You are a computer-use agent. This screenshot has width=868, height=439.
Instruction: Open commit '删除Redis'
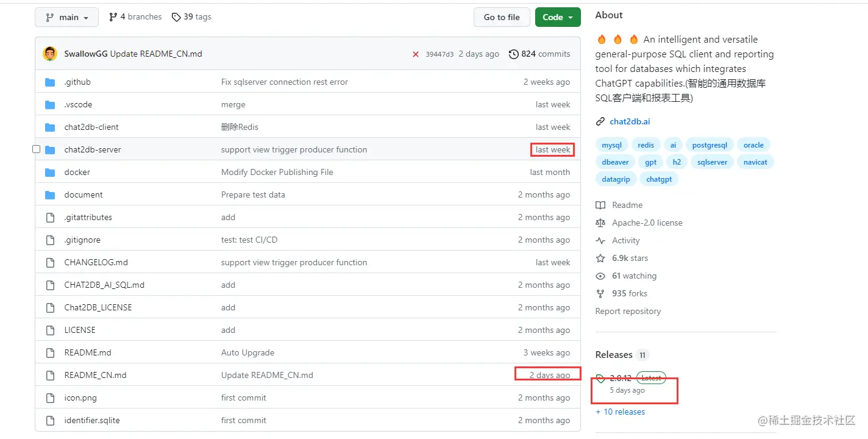[240, 127]
